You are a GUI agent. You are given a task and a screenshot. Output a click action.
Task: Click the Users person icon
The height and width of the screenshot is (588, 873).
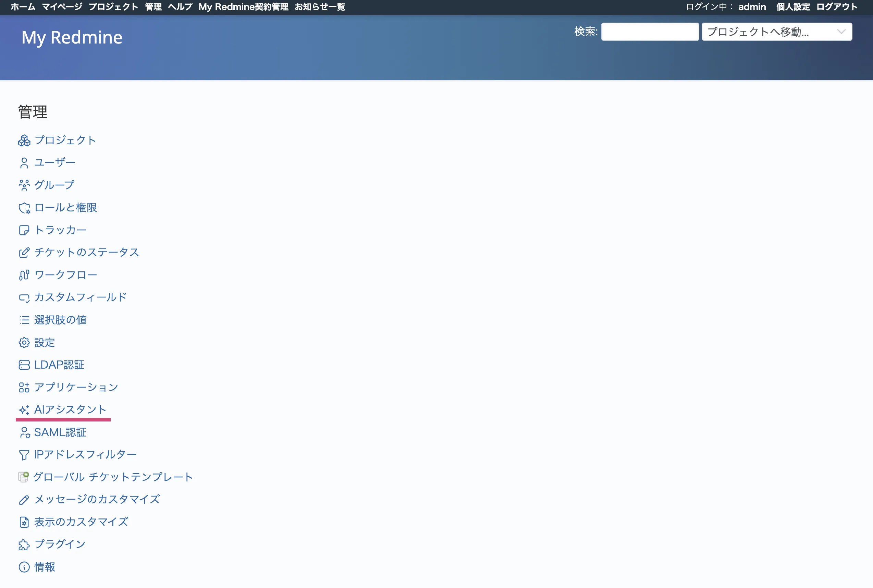24,163
